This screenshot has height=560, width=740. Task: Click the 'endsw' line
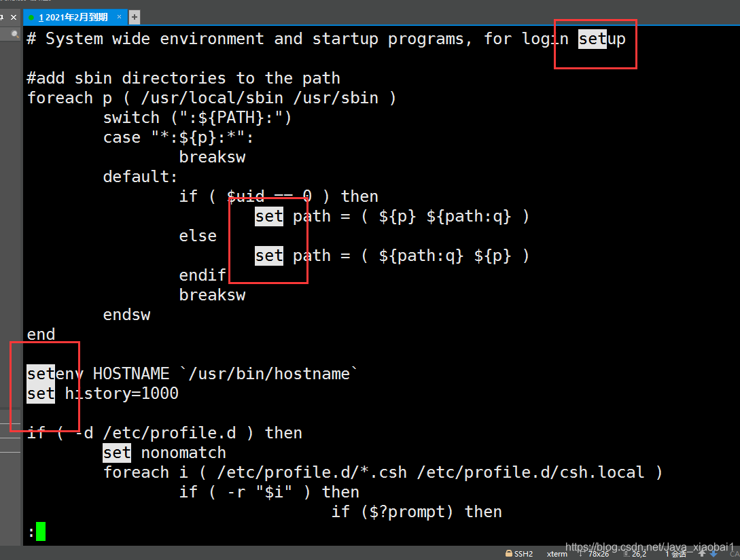pyautogui.click(x=126, y=315)
